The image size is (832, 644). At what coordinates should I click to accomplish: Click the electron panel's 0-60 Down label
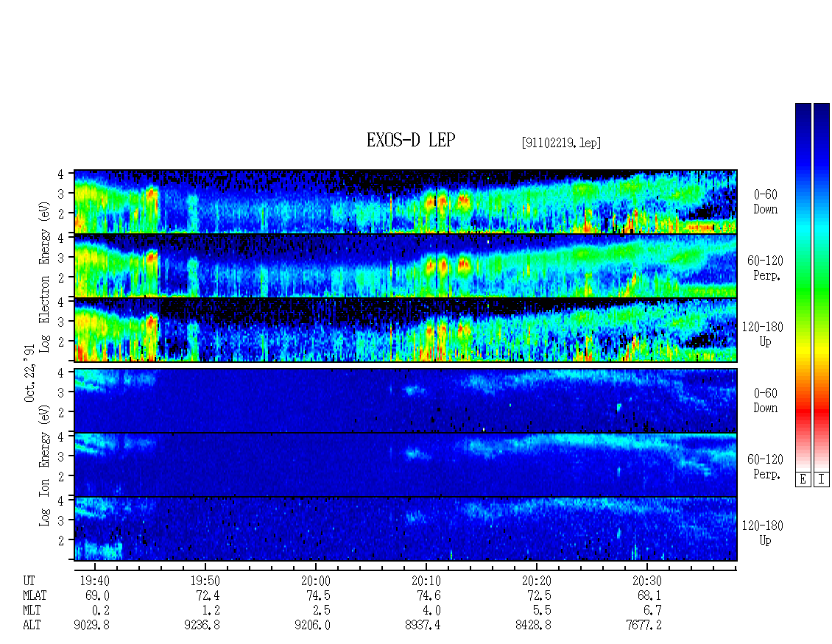[765, 202]
